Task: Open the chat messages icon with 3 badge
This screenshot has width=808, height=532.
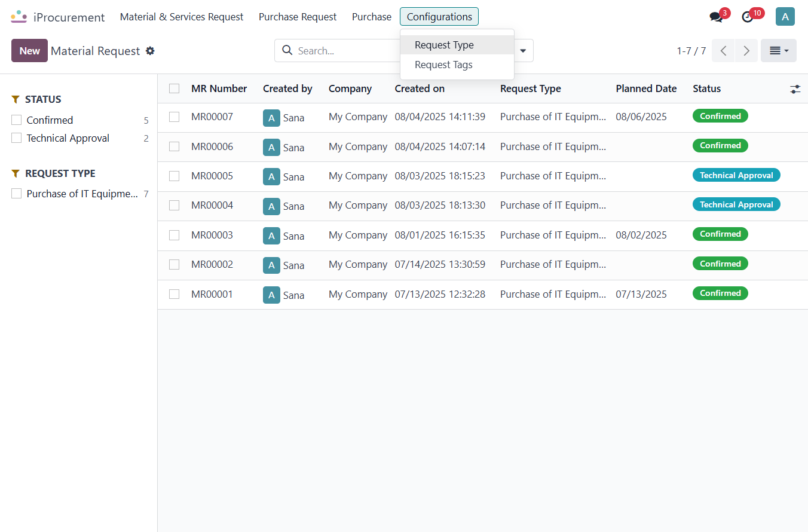Action: [x=716, y=17]
